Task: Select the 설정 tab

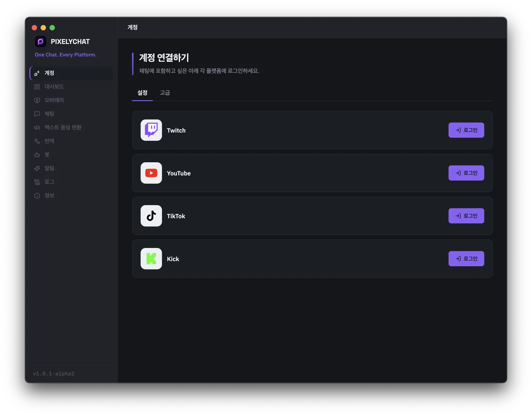Action: coord(142,93)
